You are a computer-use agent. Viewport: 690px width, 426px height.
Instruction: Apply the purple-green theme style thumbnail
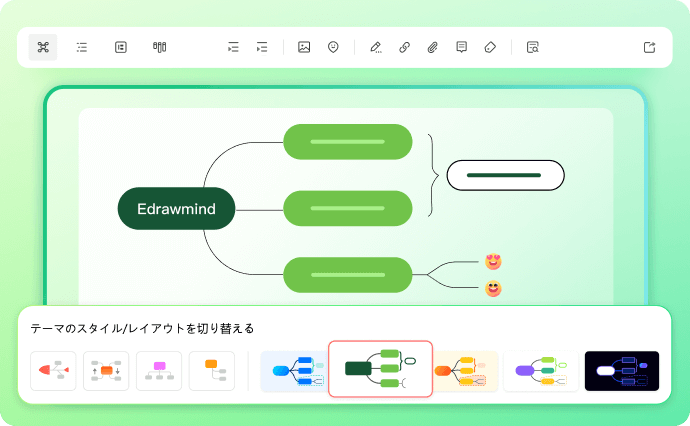click(x=541, y=371)
